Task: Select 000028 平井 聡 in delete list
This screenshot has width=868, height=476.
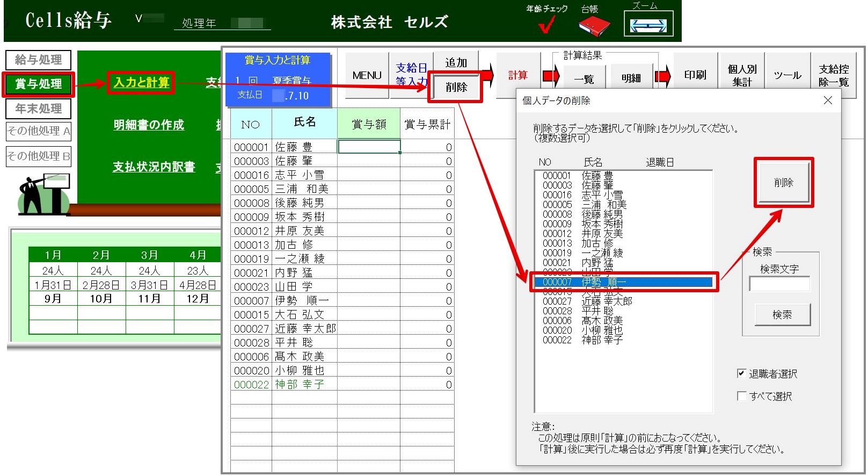Action: tap(623, 311)
